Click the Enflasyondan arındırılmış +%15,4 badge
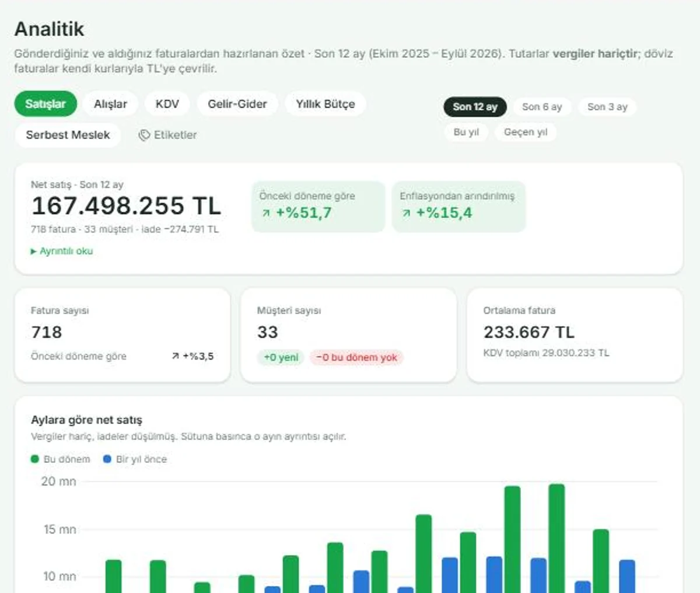Image resolution: width=700 pixels, height=593 pixels. (459, 207)
